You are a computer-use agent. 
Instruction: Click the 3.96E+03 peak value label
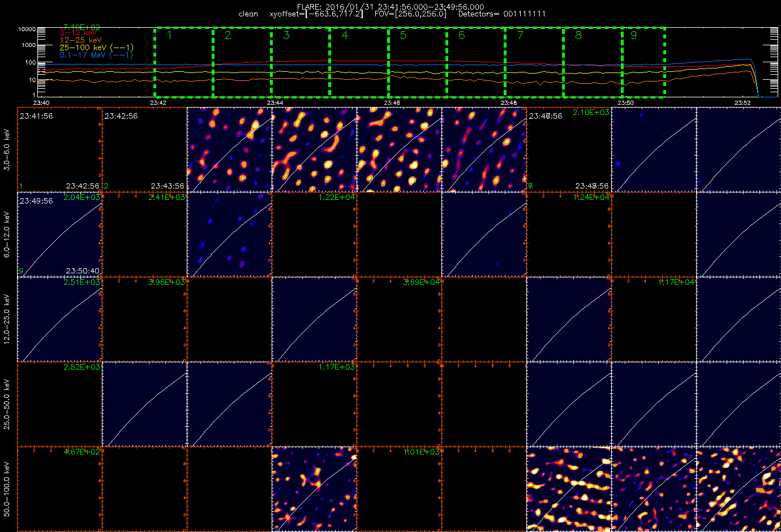(167, 282)
